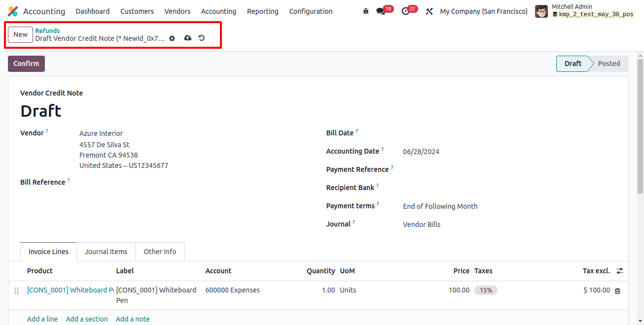The width and height of the screenshot is (644, 325).
Task: Click the 15% tax tag
Action: (486, 290)
